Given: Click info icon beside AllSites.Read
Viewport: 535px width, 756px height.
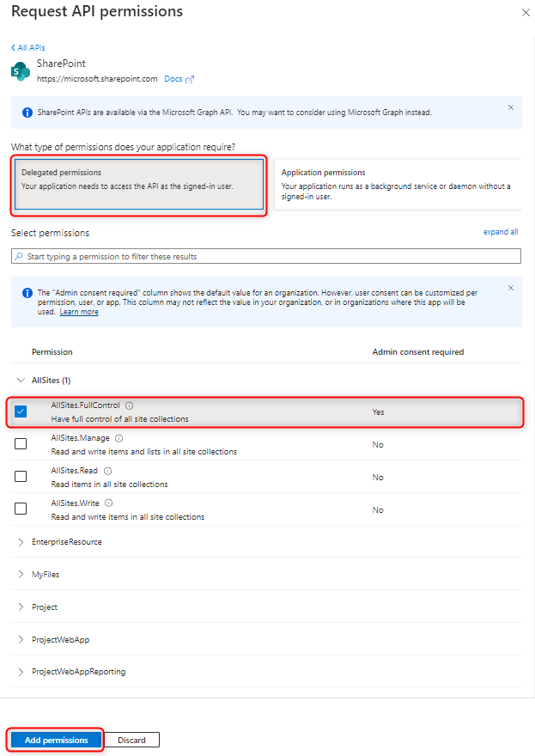Looking at the screenshot, I should click(108, 471).
